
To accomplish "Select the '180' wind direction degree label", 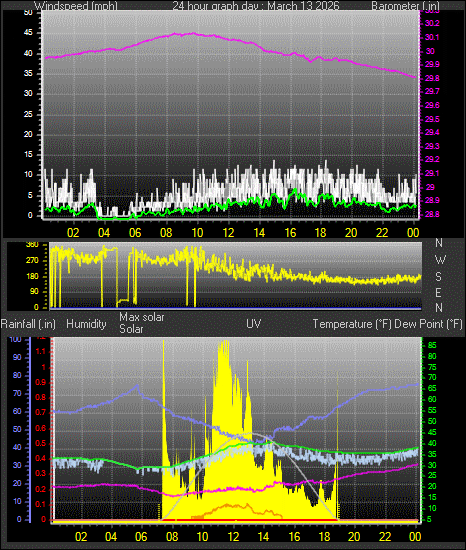I will 32,276.
